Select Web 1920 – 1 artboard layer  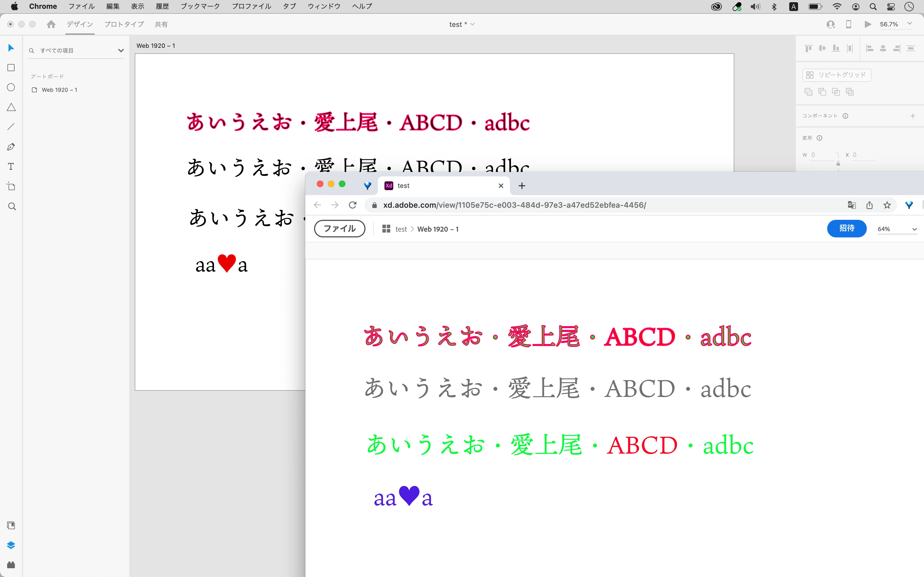pyautogui.click(x=59, y=90)
